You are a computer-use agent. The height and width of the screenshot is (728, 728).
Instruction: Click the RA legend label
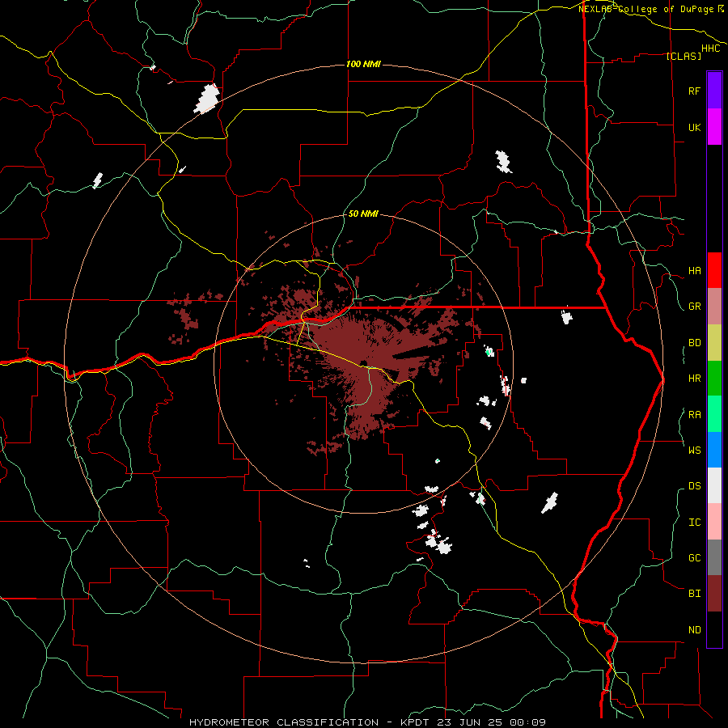[694, 415]
